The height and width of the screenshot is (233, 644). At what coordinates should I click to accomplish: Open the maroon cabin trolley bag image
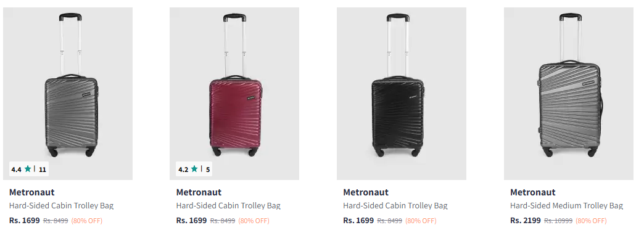pyautogui.click(x=234, y=94)
